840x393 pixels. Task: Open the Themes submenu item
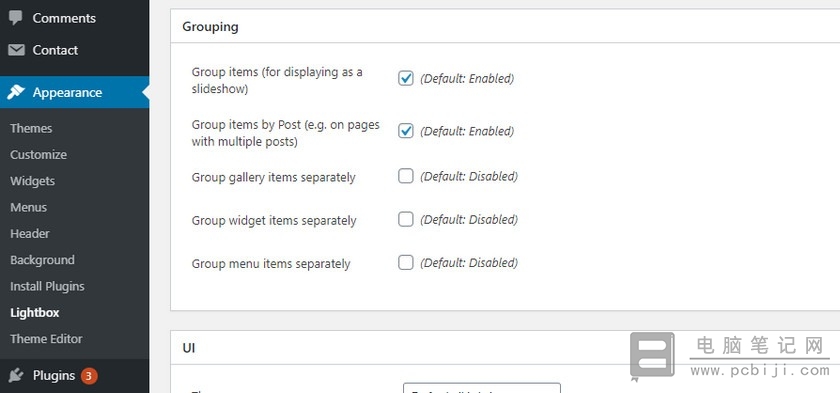click(31, 129)
